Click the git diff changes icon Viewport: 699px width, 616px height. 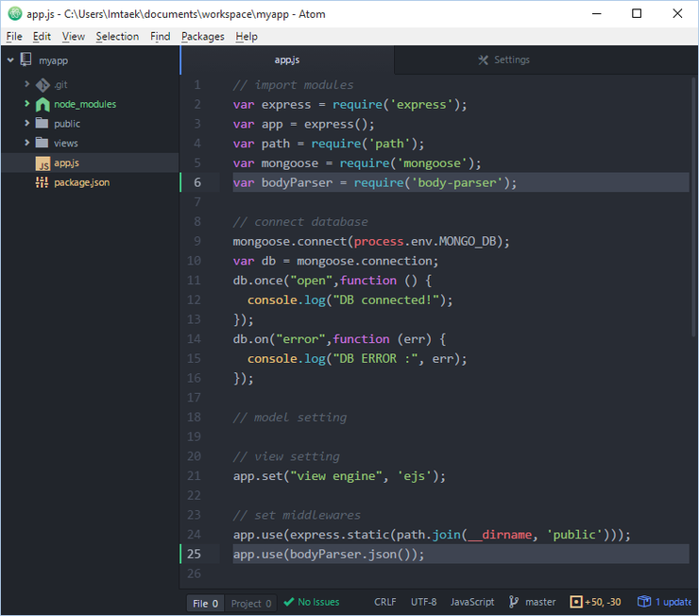[x=576, y=602]
